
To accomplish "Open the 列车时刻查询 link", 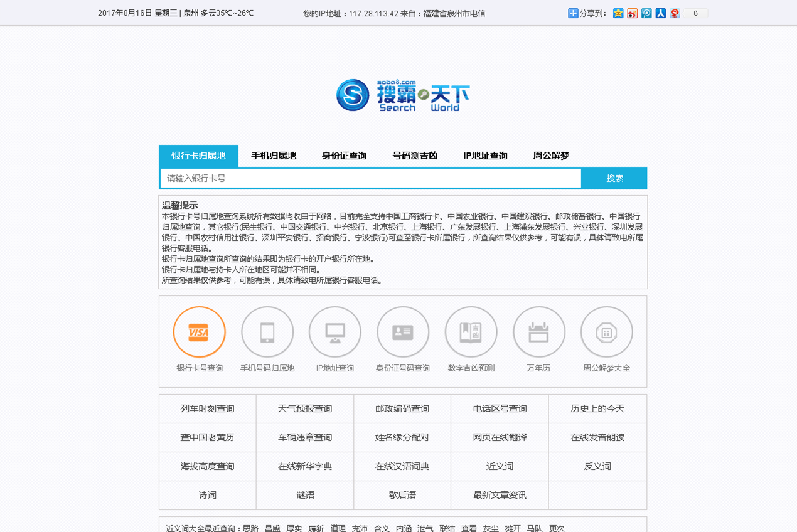I will [x=208, y=409].
